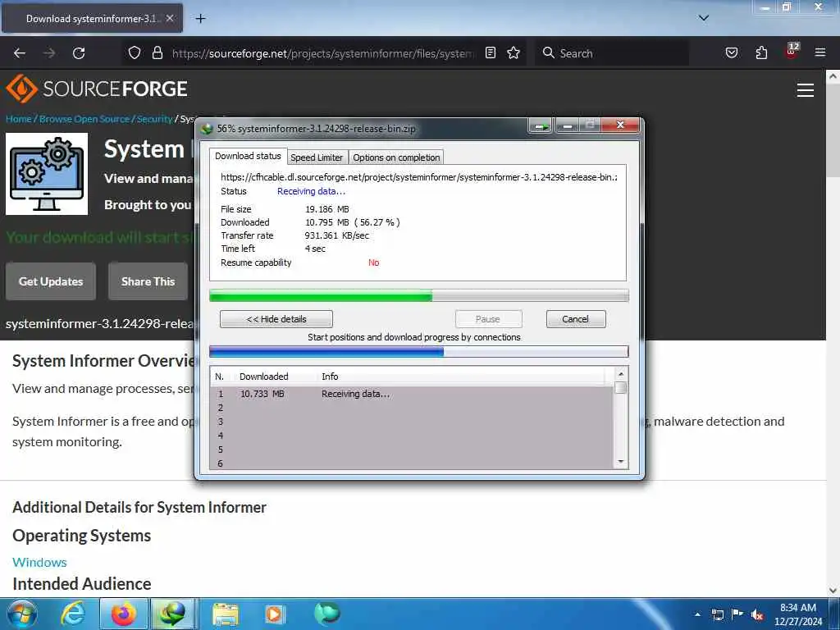The image size is (840, 630).
Task: Click the green download progress bar
Action: (x=419, y=295)
